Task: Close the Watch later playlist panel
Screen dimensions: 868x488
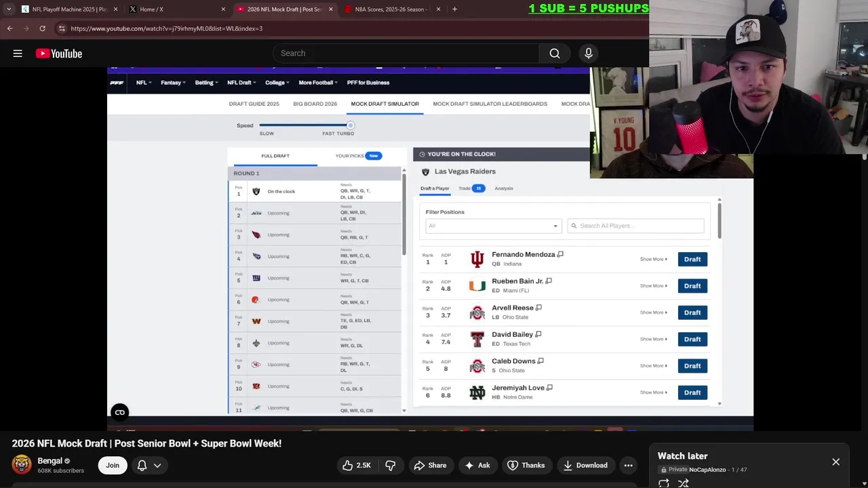Action: (x=835, y=462)
